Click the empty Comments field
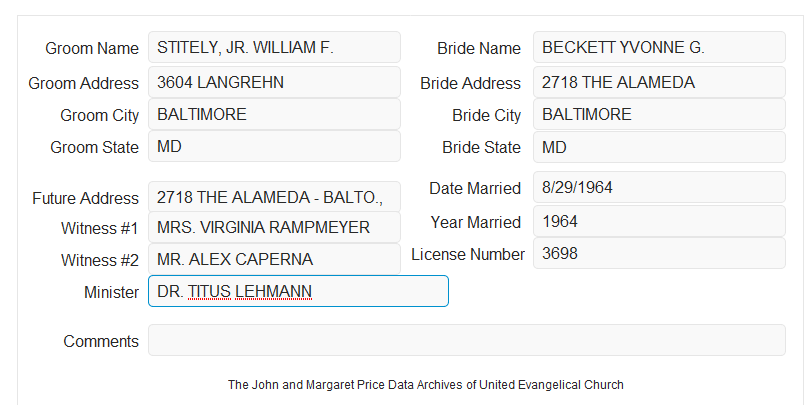The height and width of the screenshot is (405, 805). tap(467, 340)
